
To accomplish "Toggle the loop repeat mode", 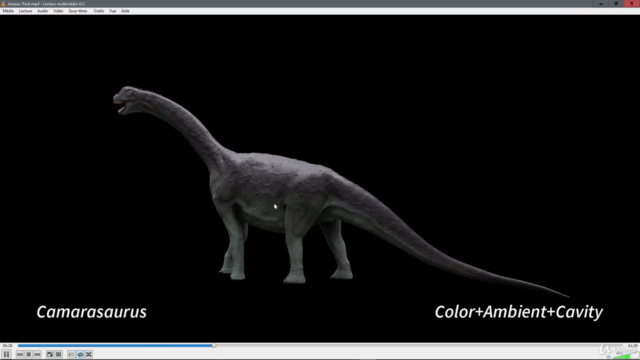I will pyautogui.click(x=80, y=354).
